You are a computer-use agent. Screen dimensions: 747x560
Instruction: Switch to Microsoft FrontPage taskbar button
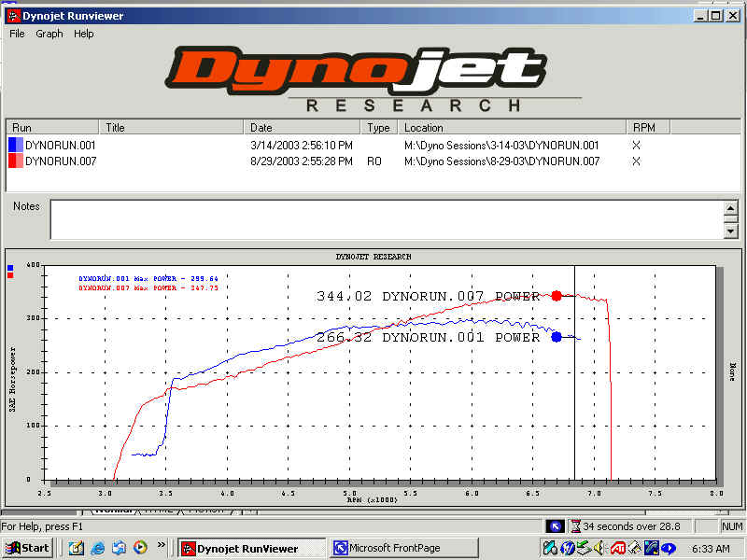(403, 548)
